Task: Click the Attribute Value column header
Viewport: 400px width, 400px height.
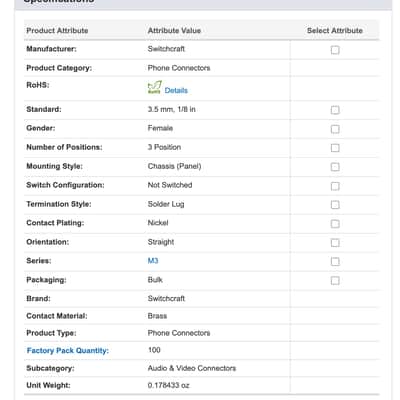Action: coord(174,30)
